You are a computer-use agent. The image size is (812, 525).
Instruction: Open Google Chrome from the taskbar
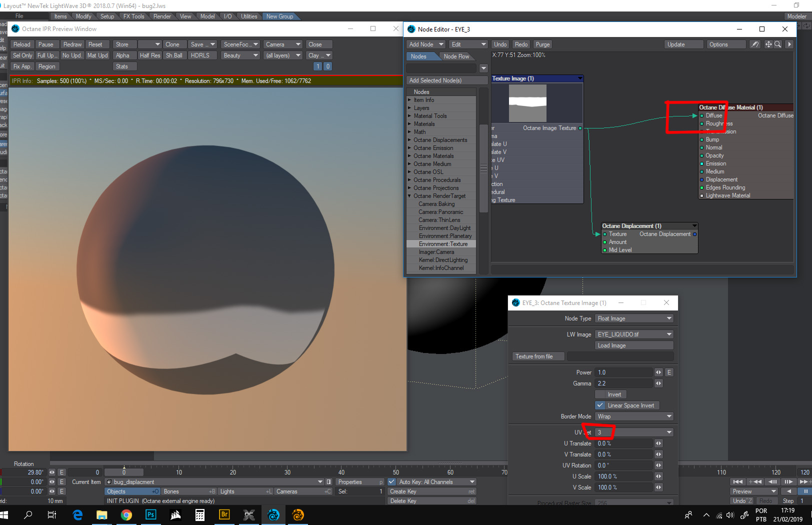pos(126,515)
